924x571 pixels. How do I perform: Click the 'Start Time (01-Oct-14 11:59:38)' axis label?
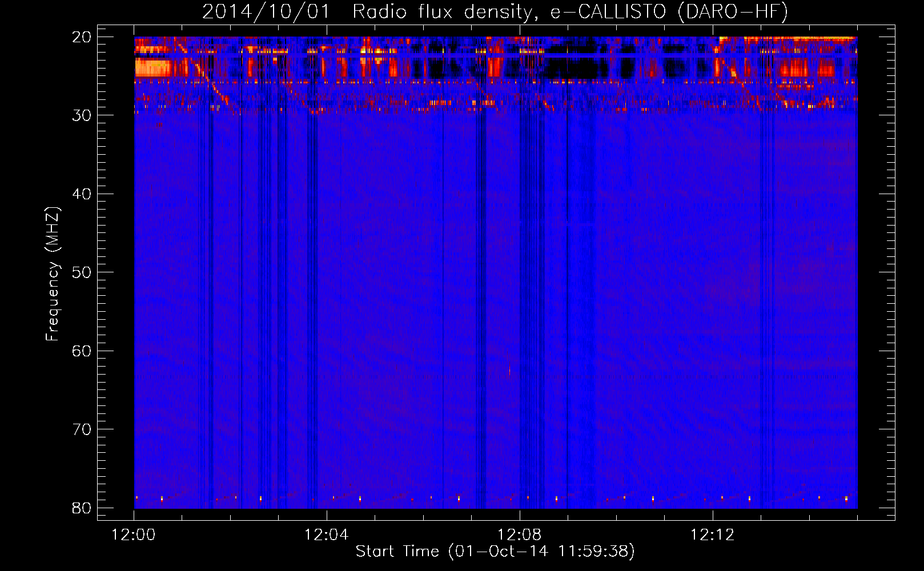tap(495, 551)
